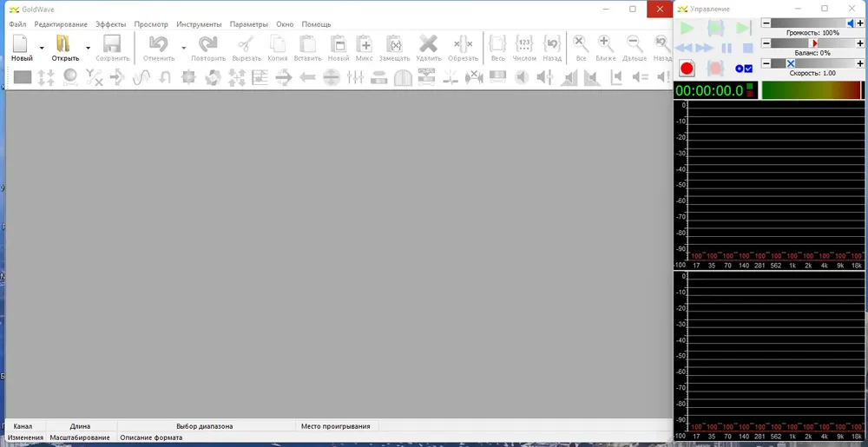This screenshot has height=447, width=868.
Task: Open the Инструменты menu
Action: click(x=199, y=24)
